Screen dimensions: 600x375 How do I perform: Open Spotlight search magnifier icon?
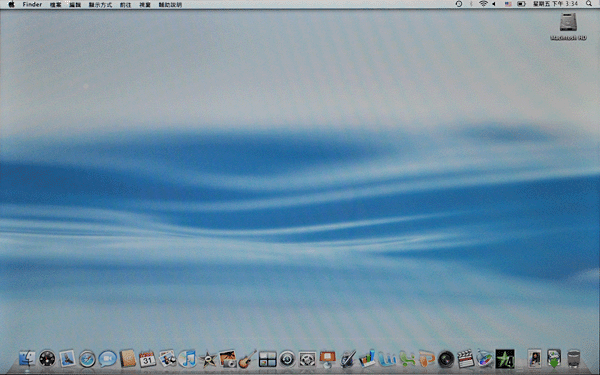click(589, 4)
